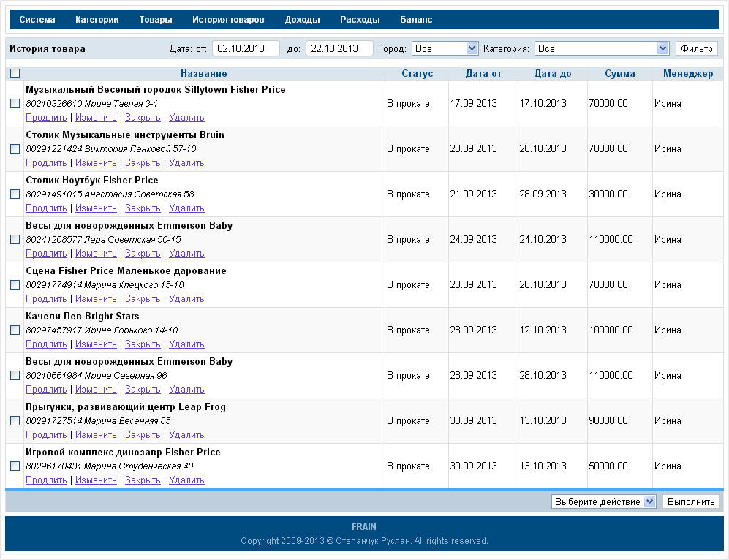Click Изменить for Столик Музыкальные инструменты Bruin
This screenshot has height=560, width=729.
tap(96, 163)
